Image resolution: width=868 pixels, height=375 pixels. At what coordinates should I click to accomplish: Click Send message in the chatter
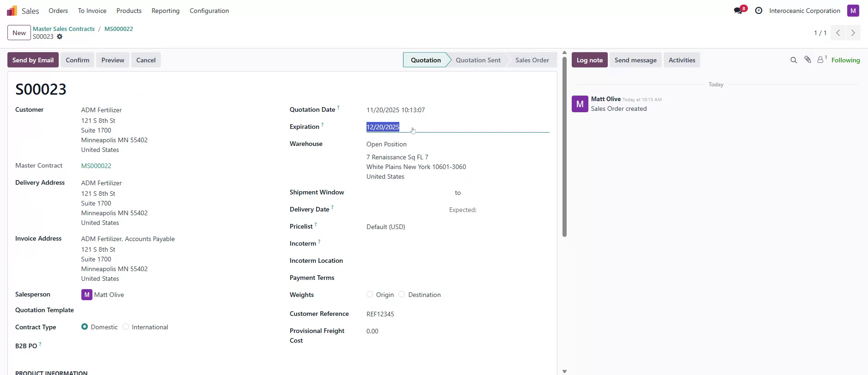[636, 60]
